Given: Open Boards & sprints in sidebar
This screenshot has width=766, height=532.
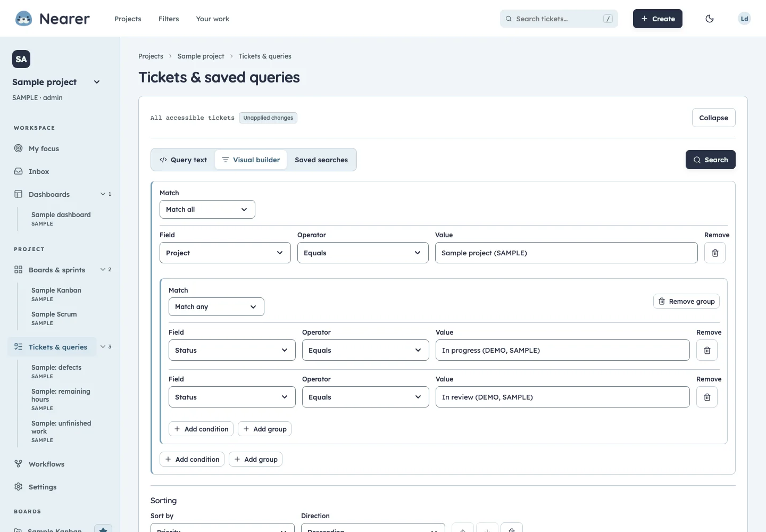Looking at the screenshot, I should pos(56,270).
